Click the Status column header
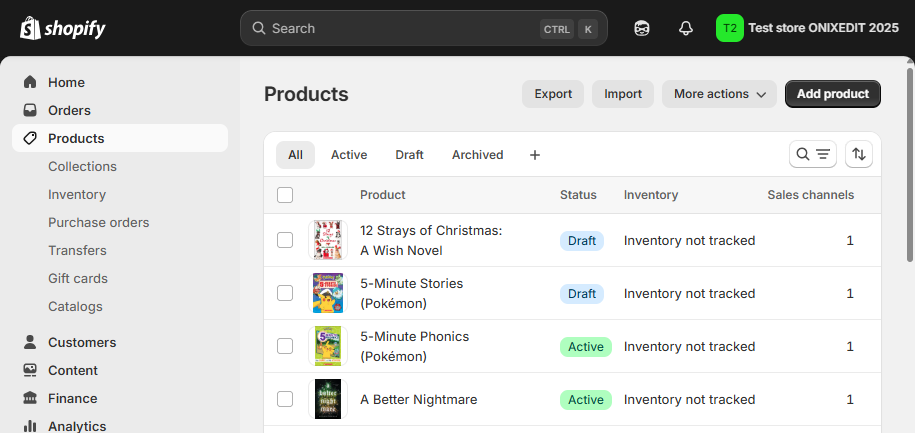This screenshot has height=433, width=915. (x=578, y=195)
